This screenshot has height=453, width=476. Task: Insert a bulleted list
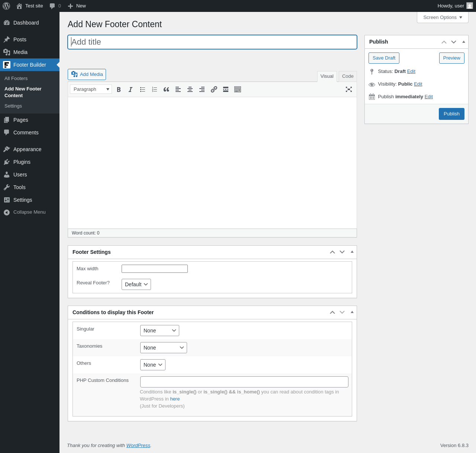(142, 89)
